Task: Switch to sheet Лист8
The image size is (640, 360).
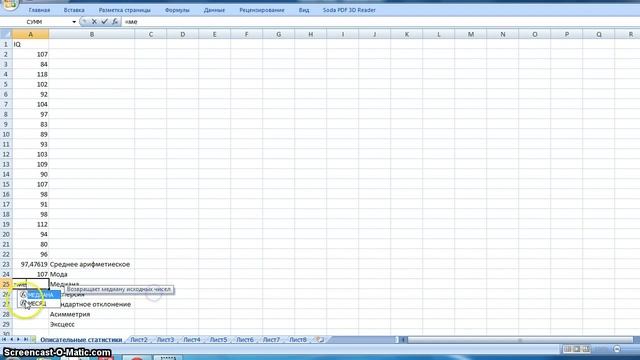Action: 298,340
